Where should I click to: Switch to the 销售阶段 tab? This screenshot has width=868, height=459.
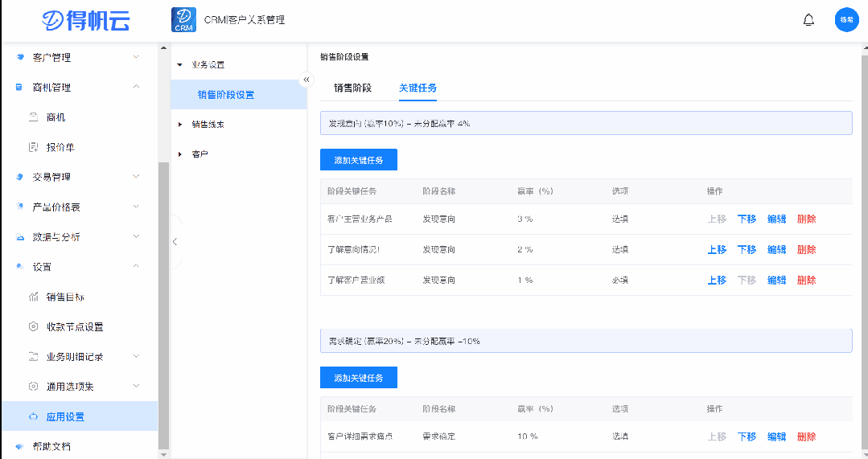[x=352, y=88]
